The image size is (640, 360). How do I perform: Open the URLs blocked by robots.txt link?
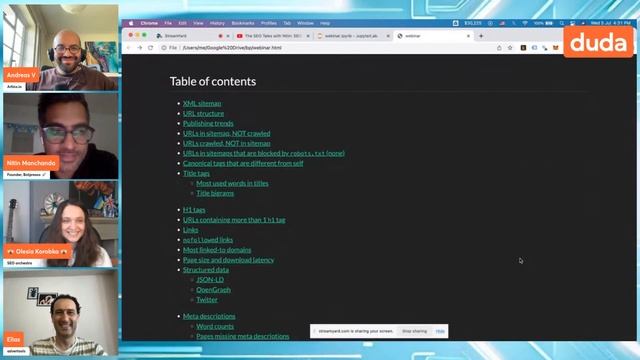tap(264, 153)
